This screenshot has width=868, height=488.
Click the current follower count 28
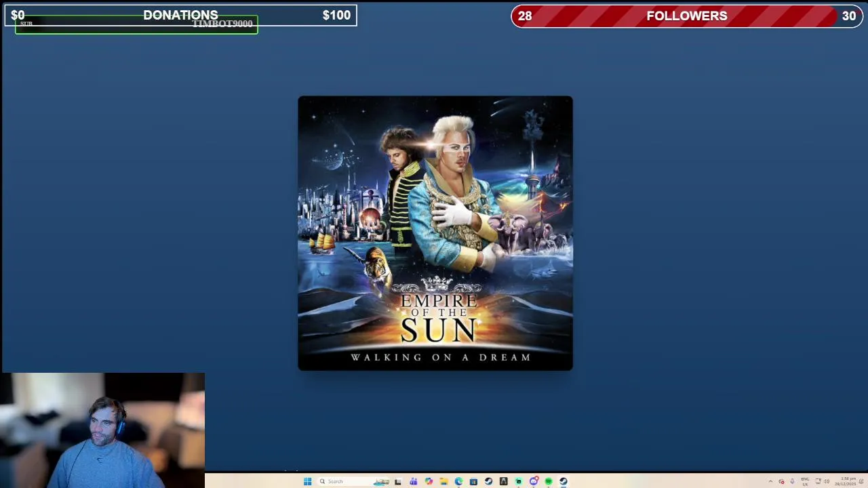click(525, 16)
